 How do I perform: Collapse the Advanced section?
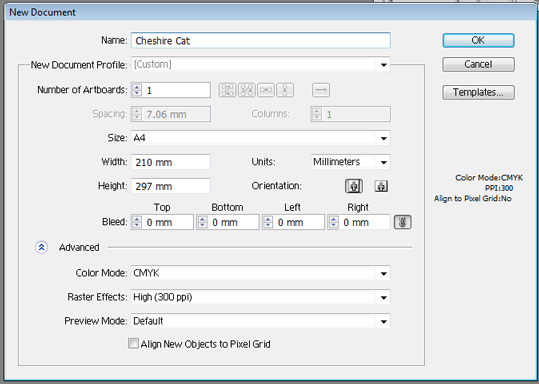click(x=41, y=247)
